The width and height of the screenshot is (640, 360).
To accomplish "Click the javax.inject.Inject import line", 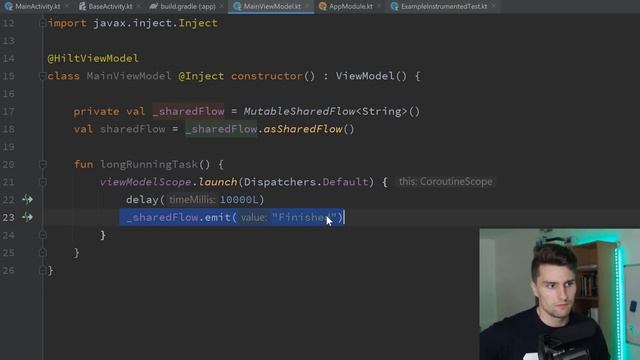I will pos(133,23).
